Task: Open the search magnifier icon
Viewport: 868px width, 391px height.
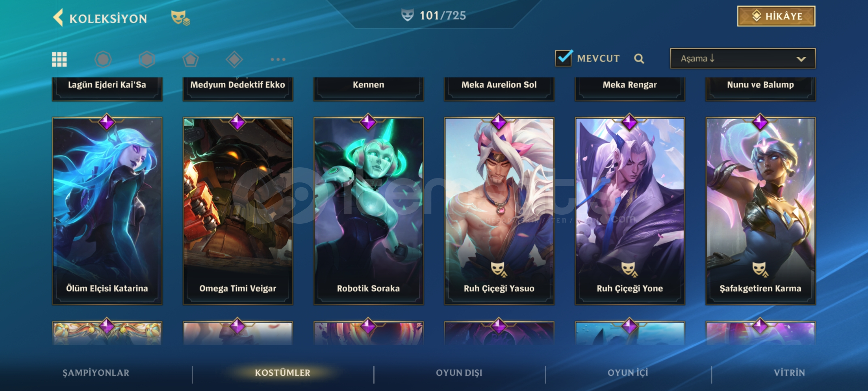Action: pos(639,59)
